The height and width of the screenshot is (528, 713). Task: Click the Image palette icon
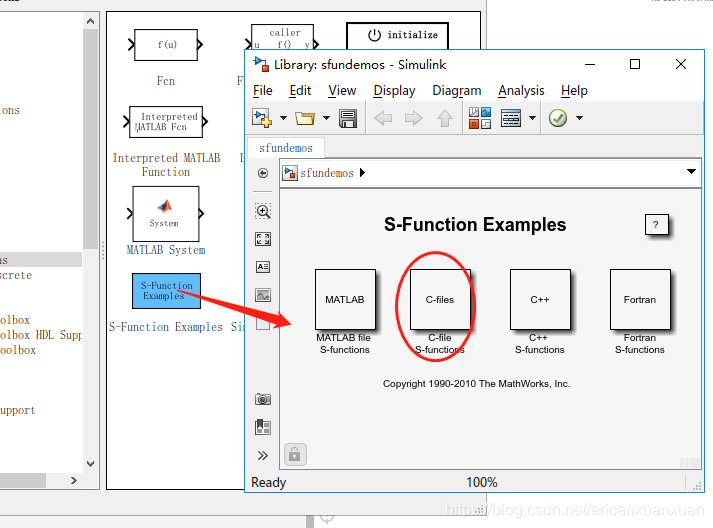[263, 295]
